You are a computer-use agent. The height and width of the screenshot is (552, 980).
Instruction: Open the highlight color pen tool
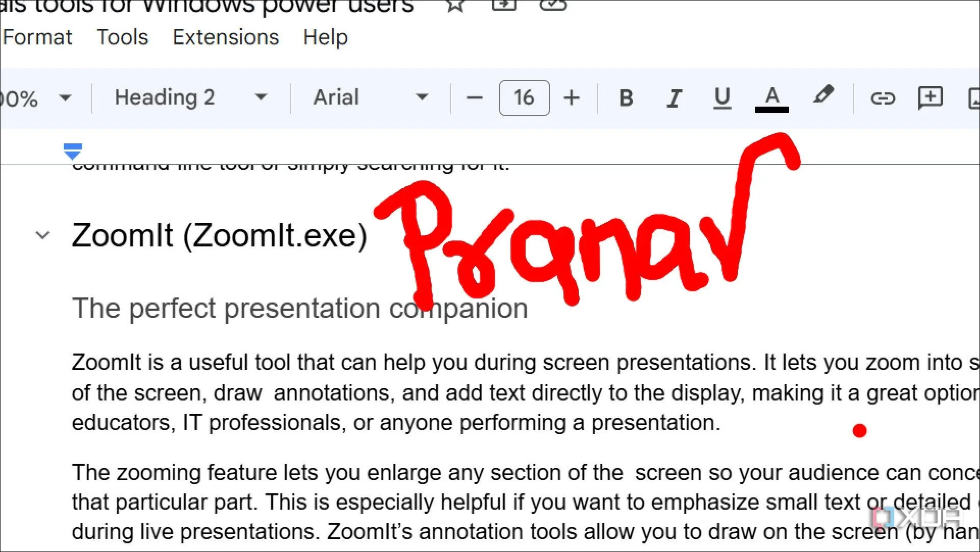[x=823, y=95]
